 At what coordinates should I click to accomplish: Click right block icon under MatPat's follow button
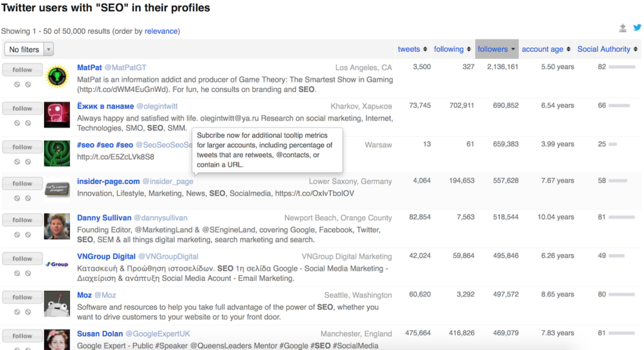coord(28,84)
